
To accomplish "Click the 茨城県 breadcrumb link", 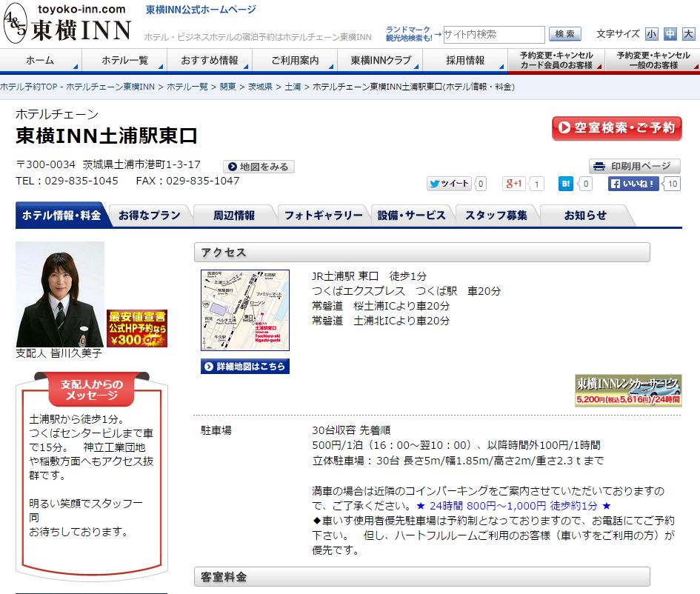I will coord(260,87).
